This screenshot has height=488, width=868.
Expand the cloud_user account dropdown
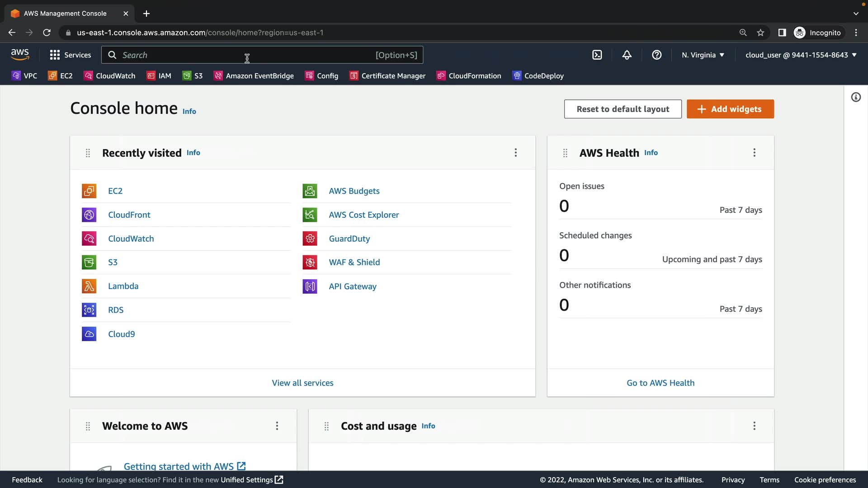[801, 55]
